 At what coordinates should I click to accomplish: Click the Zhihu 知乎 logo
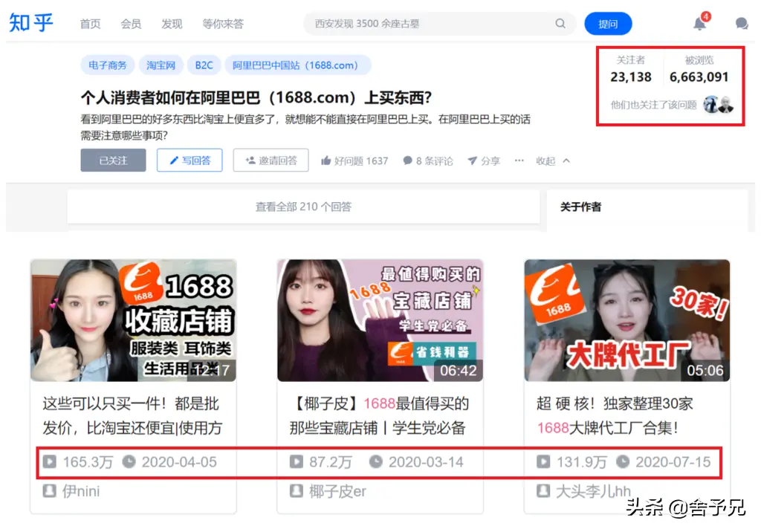point(31,22)
